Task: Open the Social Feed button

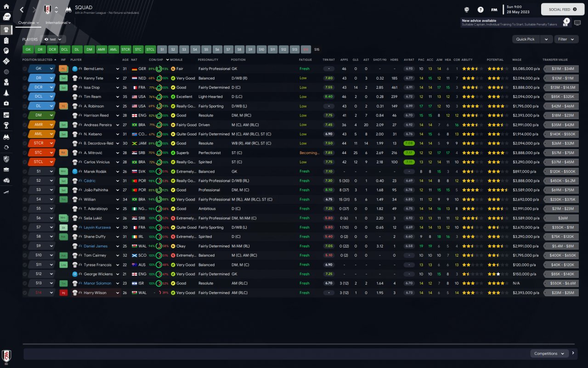Action: tap(563, 9)
